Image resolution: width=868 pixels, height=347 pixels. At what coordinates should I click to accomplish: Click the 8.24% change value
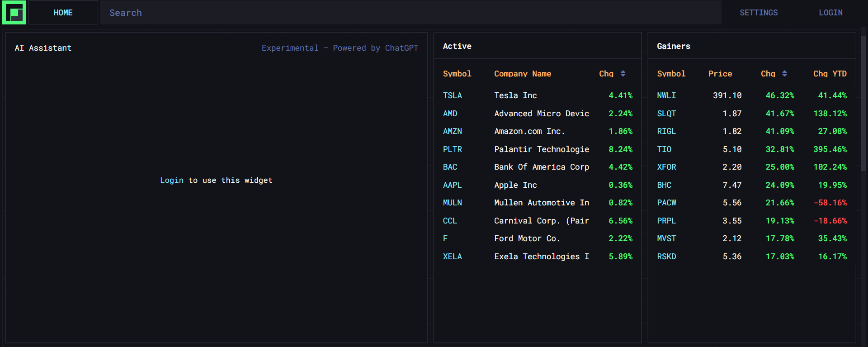click(x=620, y=149)
